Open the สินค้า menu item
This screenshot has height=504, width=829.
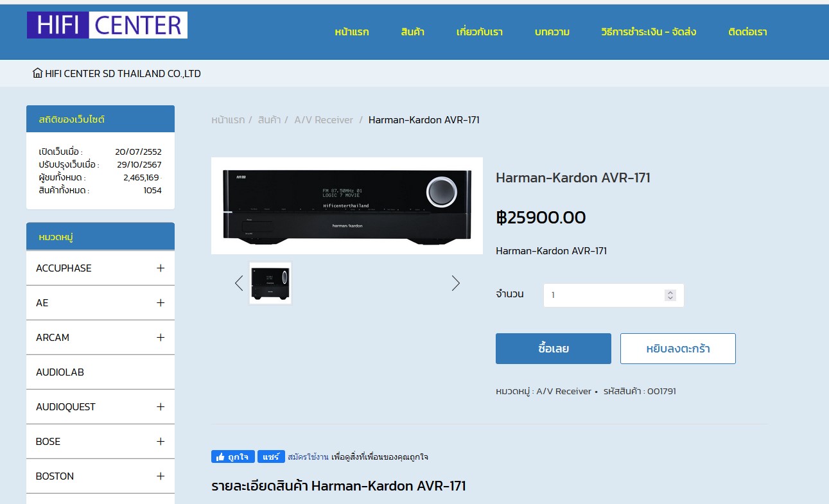pyautogui.click(x=412, y=32)
